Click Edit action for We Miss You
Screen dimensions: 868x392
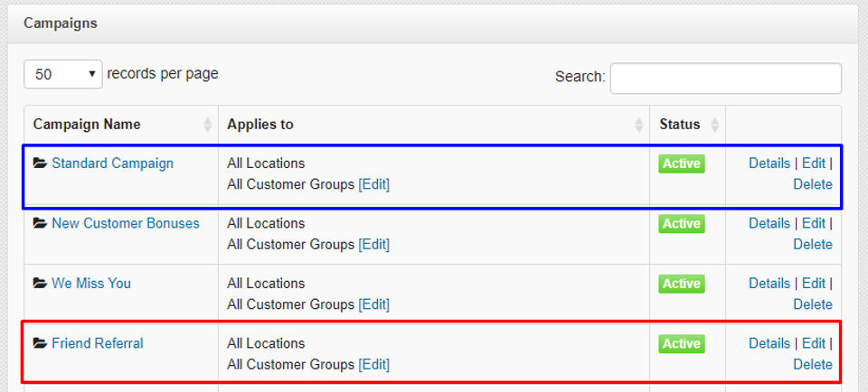(813, 284)
